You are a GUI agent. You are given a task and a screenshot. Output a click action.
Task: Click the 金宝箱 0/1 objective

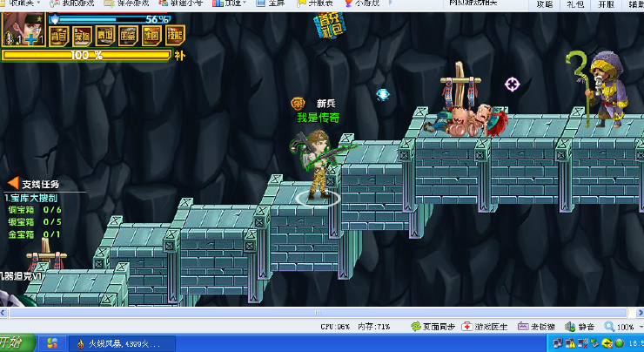click(x=35, y=234)
